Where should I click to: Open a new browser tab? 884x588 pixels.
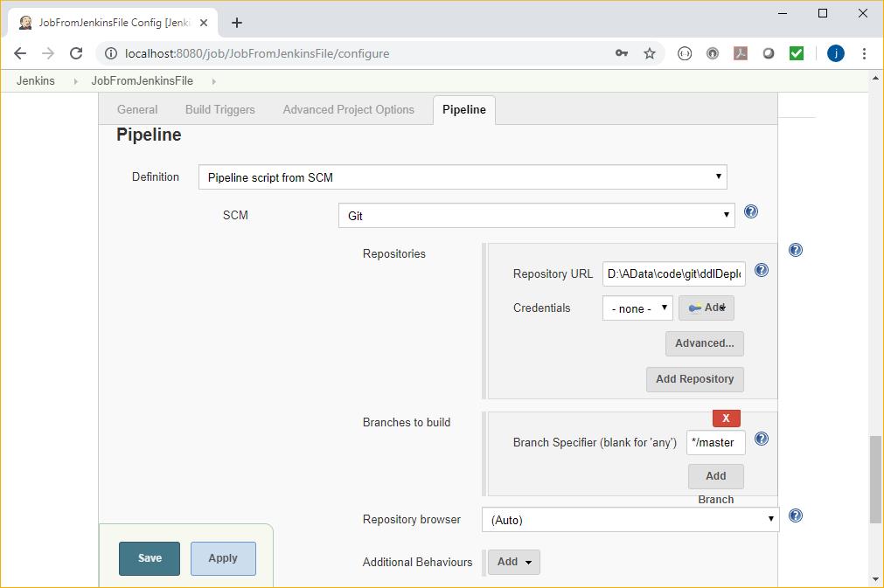point(237,23)
